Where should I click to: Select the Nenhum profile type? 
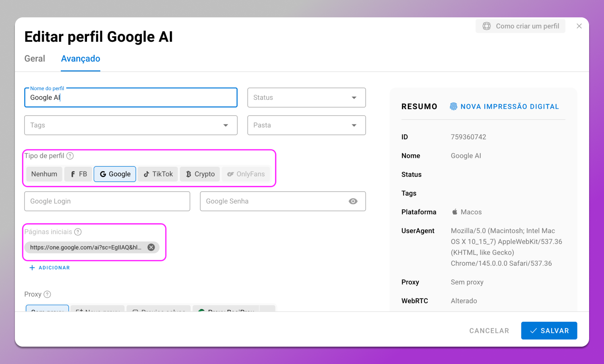pyautogui.click(x=44, y=174)
